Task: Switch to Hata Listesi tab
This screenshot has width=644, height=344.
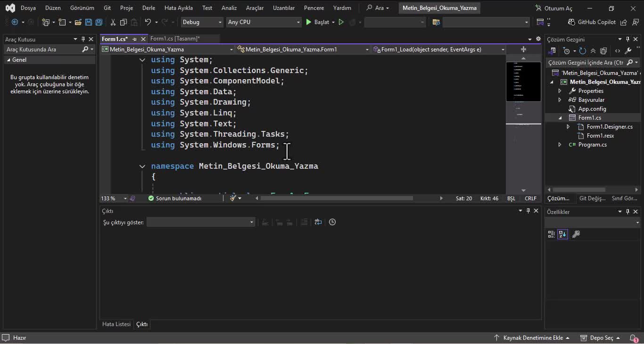Action: [x=116, y=324]
